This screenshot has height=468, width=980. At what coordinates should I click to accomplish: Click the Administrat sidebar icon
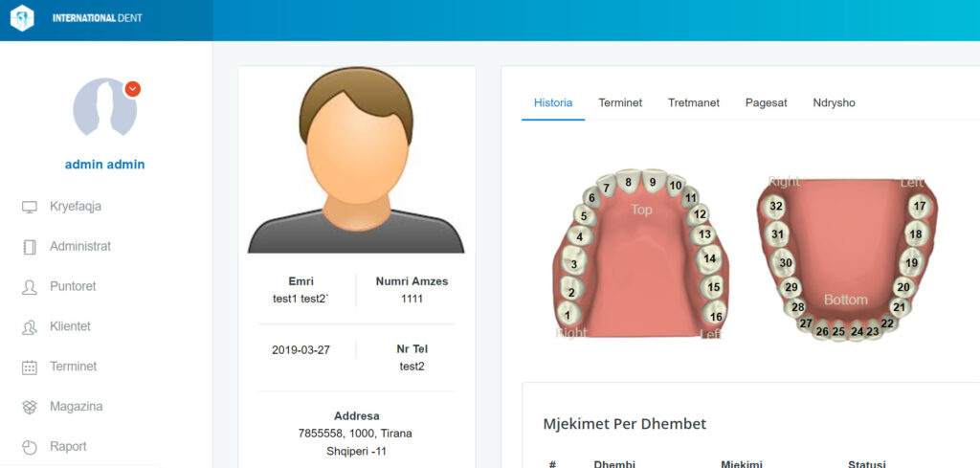[30, 247]
